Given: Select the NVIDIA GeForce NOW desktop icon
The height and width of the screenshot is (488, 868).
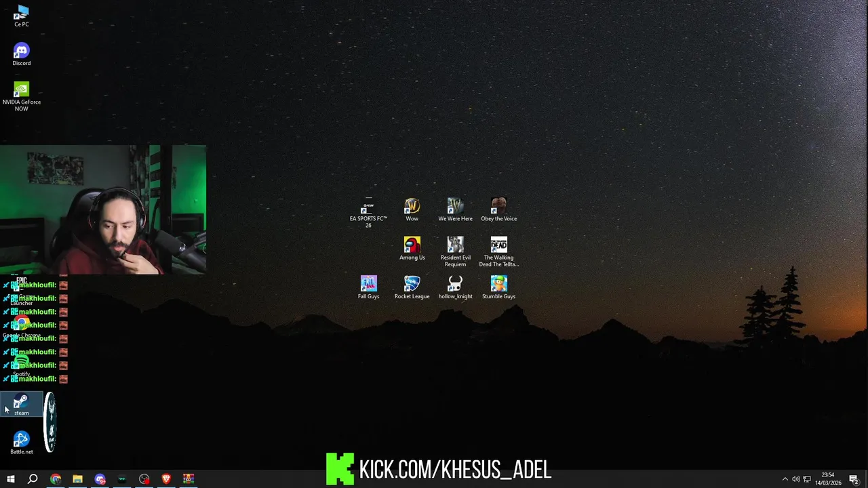Looking at the screenshot, I should point(21,97).
